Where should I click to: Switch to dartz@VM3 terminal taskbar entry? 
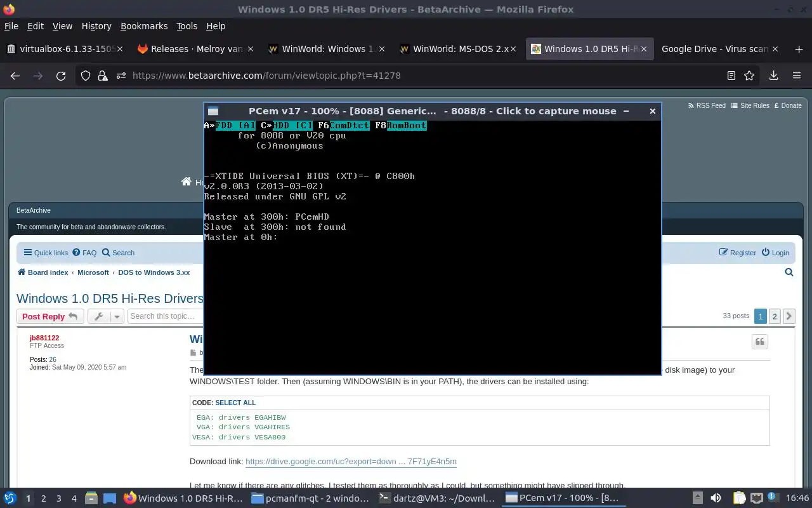pos(437,498)
